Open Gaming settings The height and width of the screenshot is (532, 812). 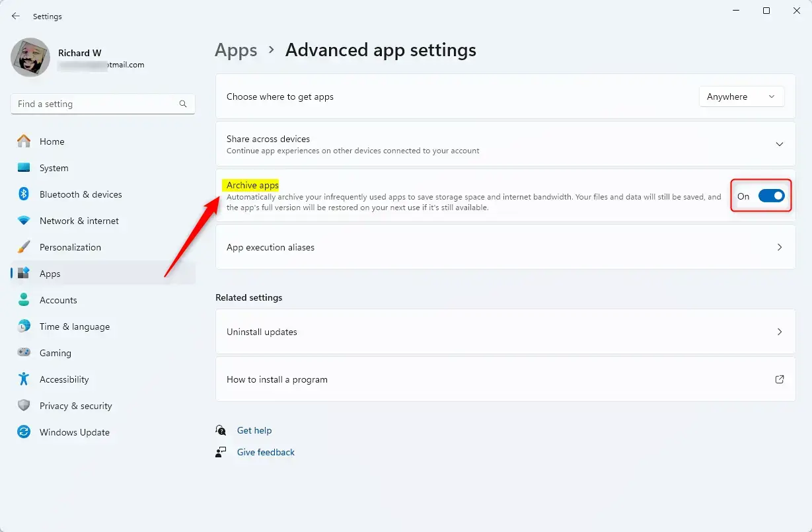tap(54, 353)
